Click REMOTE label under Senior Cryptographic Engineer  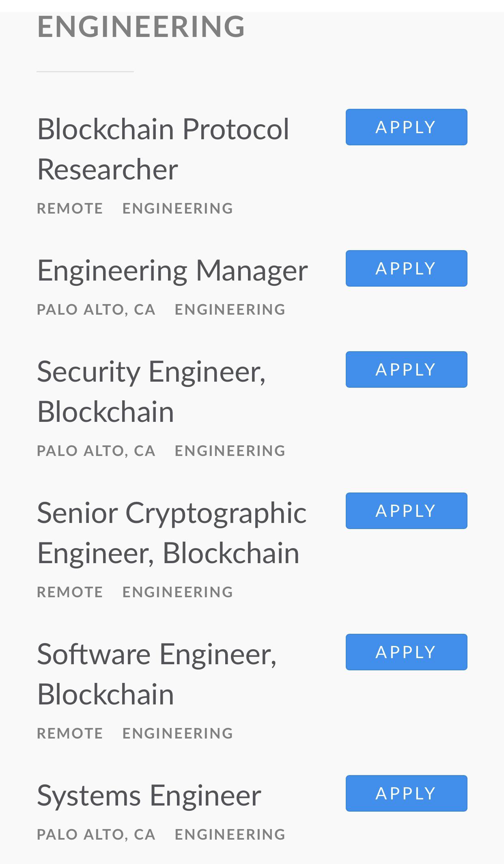coord(70,592)
